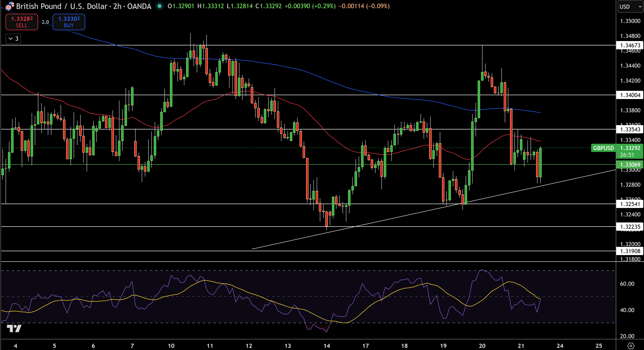Open the chart settings gear icon
Screen dimensions: 644x350
631,346
